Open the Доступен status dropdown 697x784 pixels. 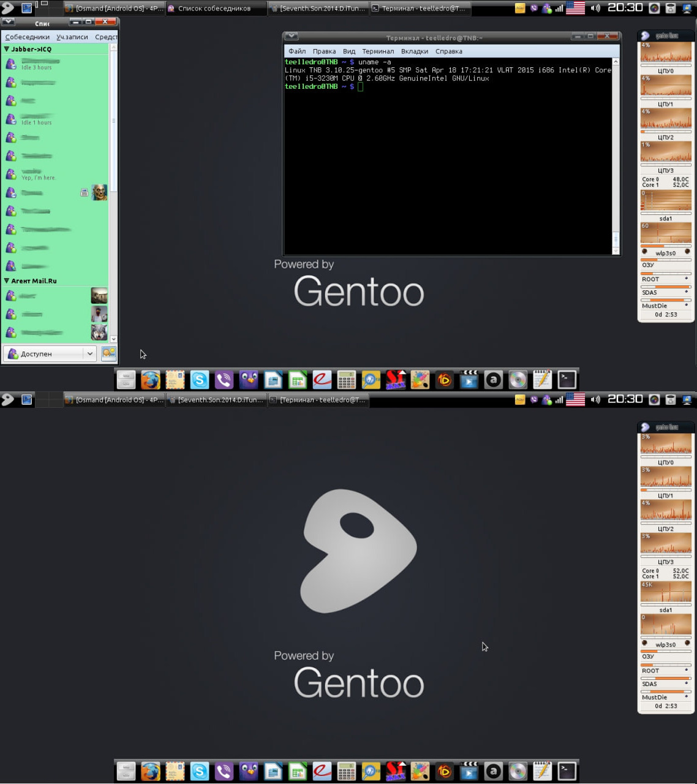pos(89,353)
